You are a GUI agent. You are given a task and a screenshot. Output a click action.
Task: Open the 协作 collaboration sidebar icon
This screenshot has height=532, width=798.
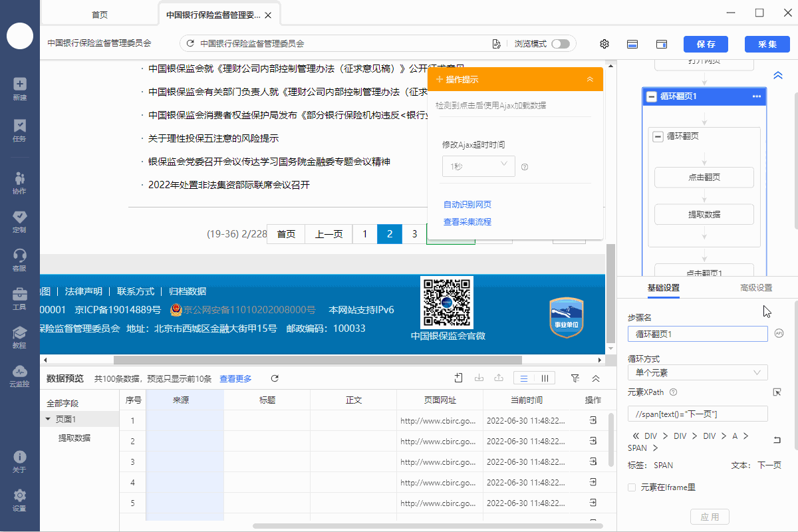tap(20, 183)
